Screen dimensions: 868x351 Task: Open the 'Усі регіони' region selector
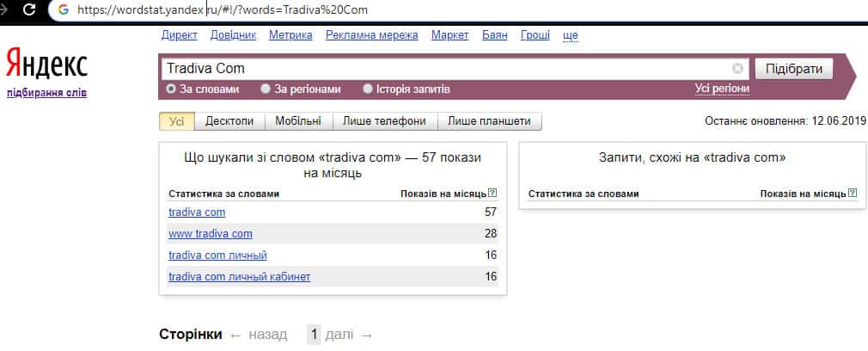722,89
